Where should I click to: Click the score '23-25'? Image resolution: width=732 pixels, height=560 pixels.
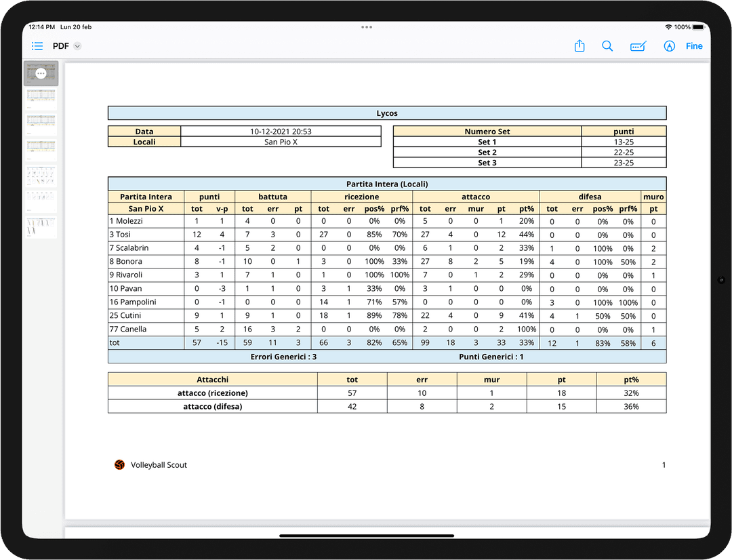[x=624, y=163]
